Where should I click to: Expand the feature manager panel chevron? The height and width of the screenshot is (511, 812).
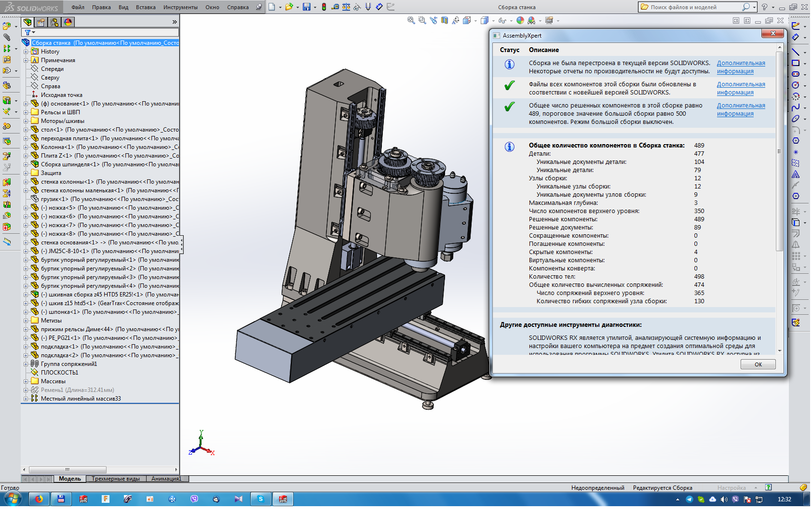coord(175,22)
